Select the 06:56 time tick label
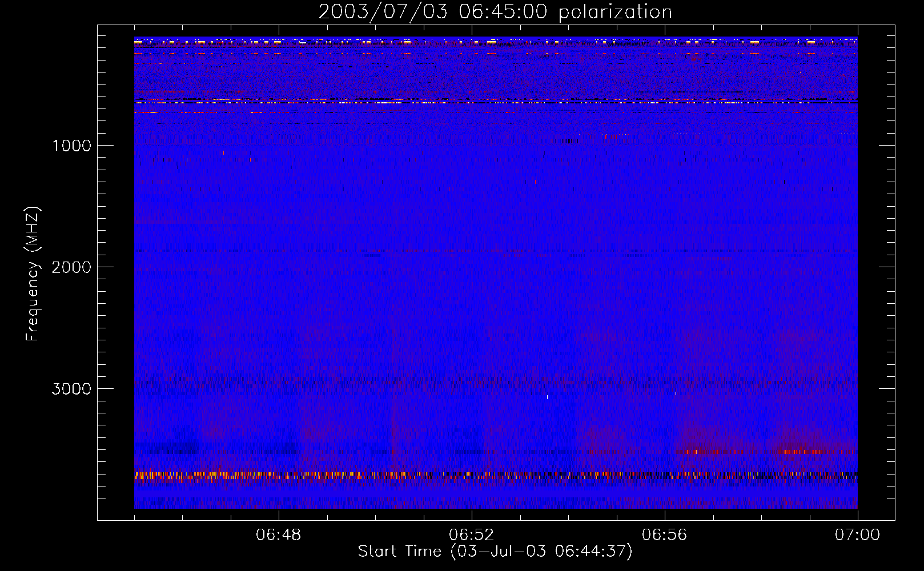This screenshot has width=924, height=571. (665, 535)
